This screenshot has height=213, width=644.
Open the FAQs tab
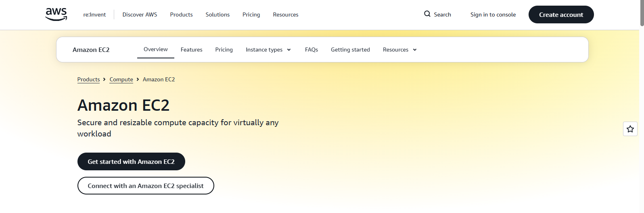click(312, 50)
